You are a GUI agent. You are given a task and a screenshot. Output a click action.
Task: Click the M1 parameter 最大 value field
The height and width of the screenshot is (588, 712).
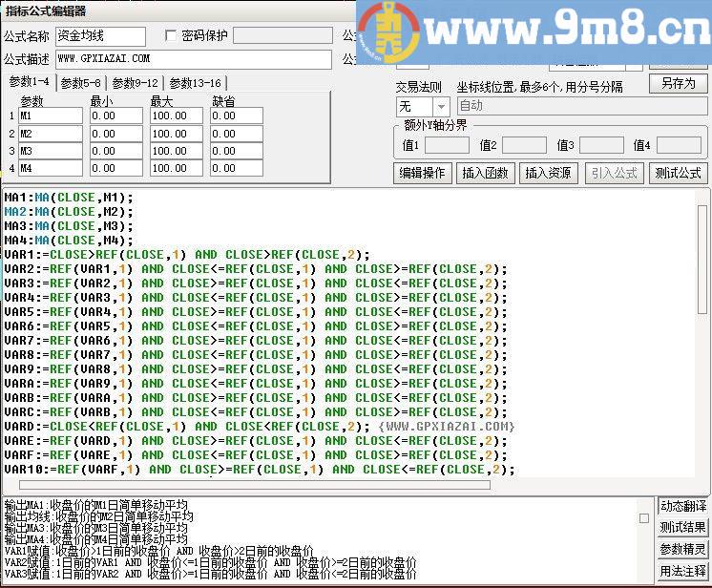[x=176, y=115]
